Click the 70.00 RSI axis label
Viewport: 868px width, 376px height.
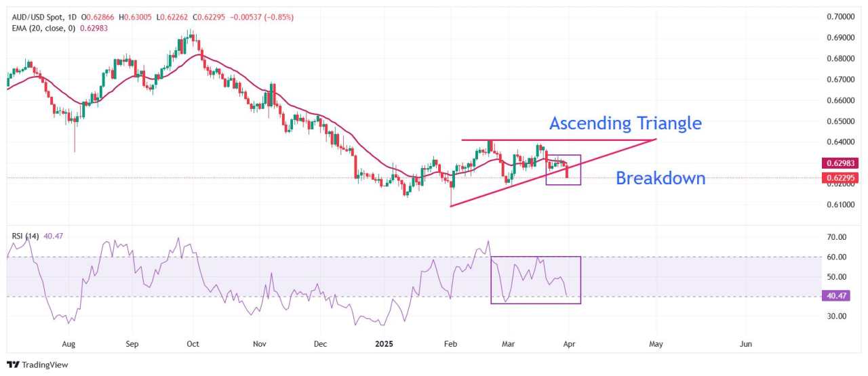tap(836, 237)
